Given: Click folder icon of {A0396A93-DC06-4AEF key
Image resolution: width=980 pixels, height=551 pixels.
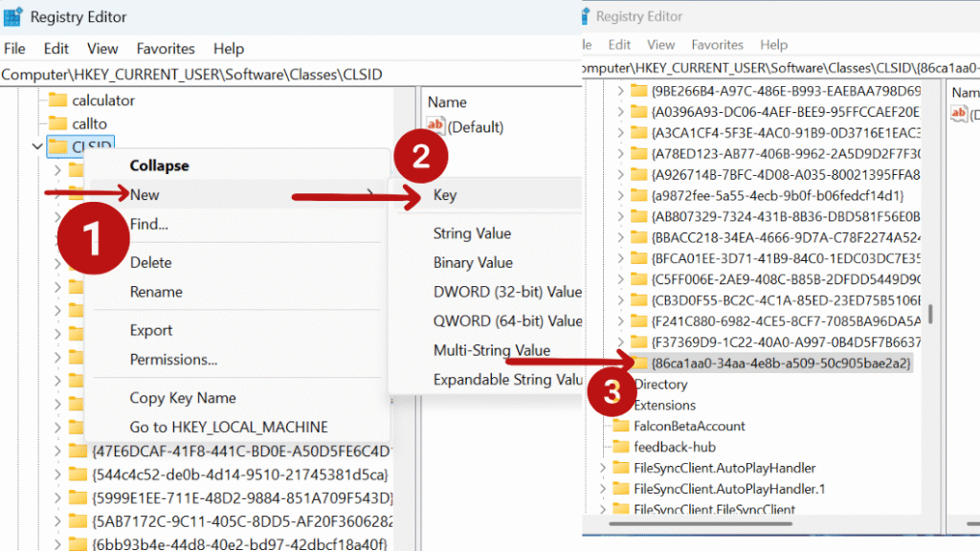Looking at the screenshot, I should pos(638,112).
